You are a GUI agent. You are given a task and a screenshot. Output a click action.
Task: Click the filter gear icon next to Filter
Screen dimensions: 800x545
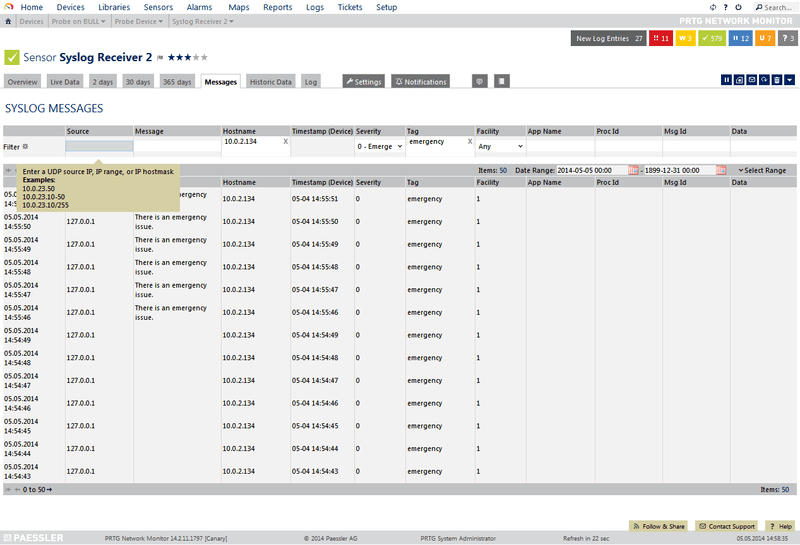26,146
